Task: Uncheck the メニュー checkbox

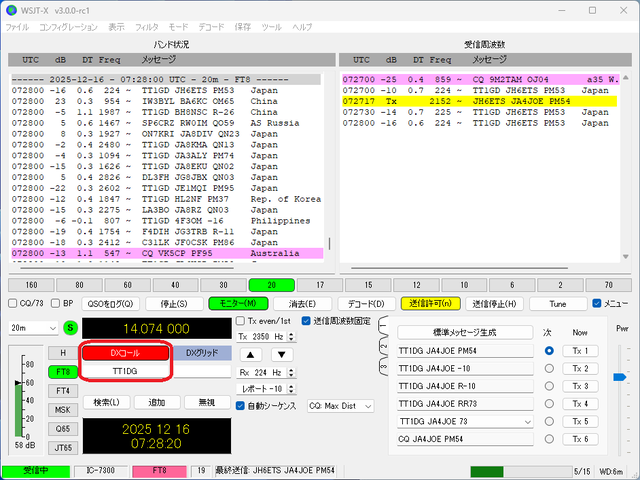Action: click(597, 303)
